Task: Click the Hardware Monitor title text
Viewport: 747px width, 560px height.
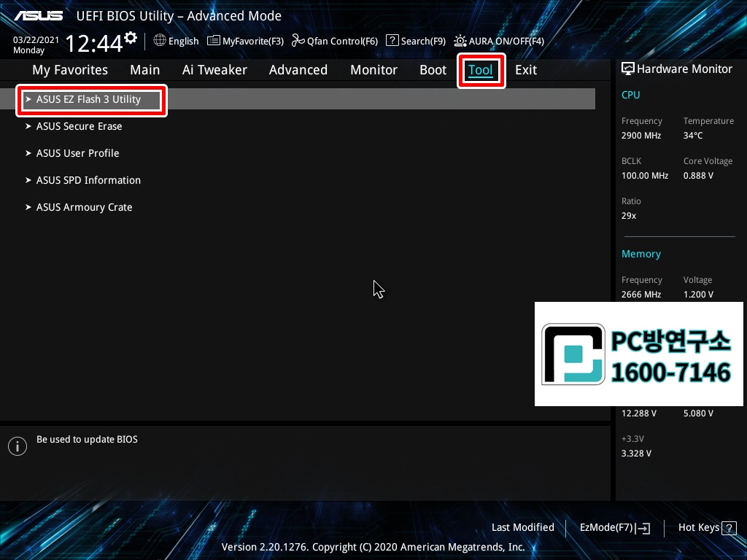Action: (684, 69)
